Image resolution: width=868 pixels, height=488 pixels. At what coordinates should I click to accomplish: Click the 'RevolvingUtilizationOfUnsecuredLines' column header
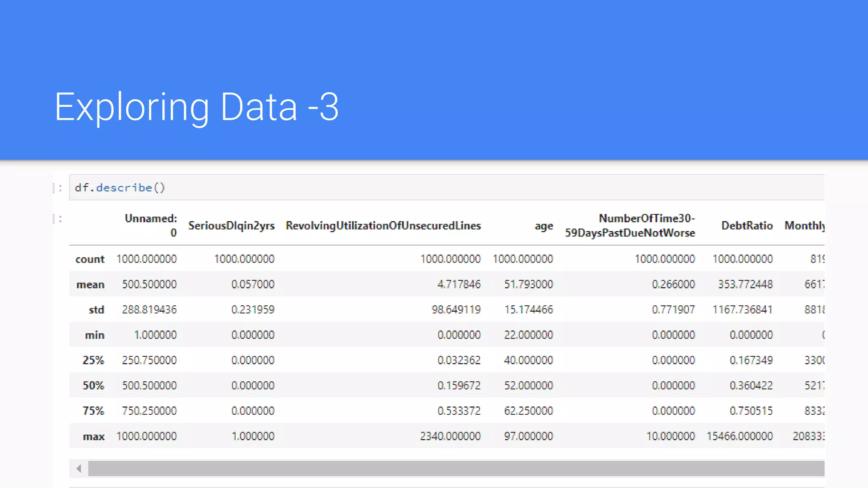(383, 225)
